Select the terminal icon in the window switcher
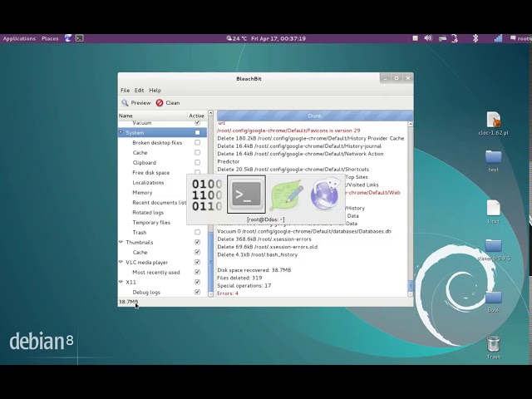 coord(246,195)
